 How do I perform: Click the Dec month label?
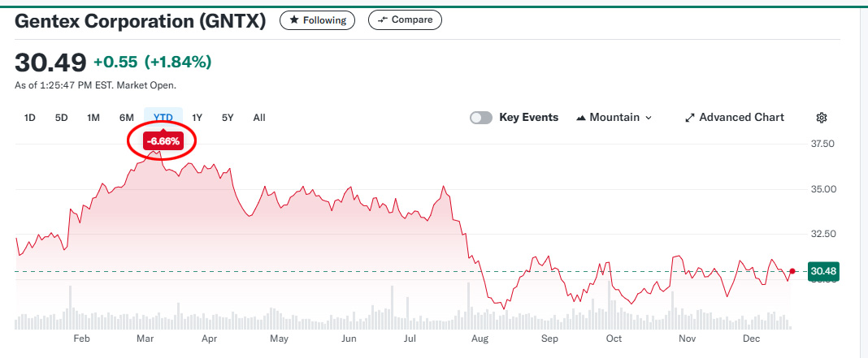click(751, 339)
